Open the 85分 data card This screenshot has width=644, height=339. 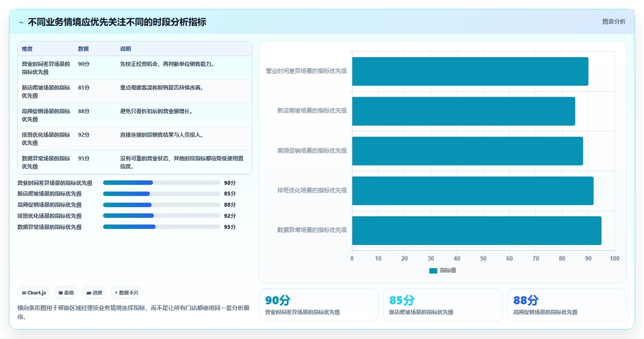click(x=443, y=305)
